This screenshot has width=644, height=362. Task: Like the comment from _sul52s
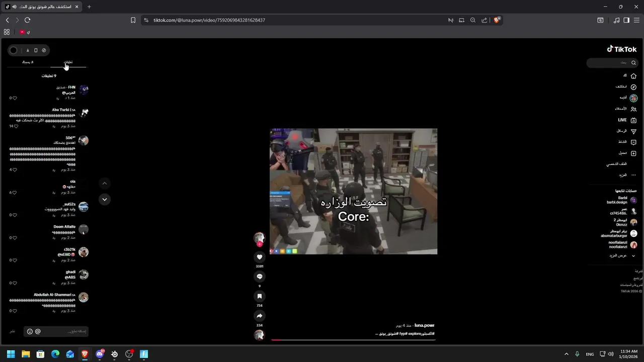tap(15, 215)
